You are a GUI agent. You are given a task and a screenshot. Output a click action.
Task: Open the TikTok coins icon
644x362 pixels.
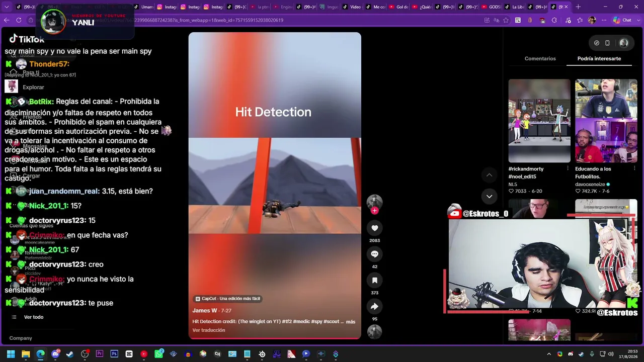click(596, 43)
